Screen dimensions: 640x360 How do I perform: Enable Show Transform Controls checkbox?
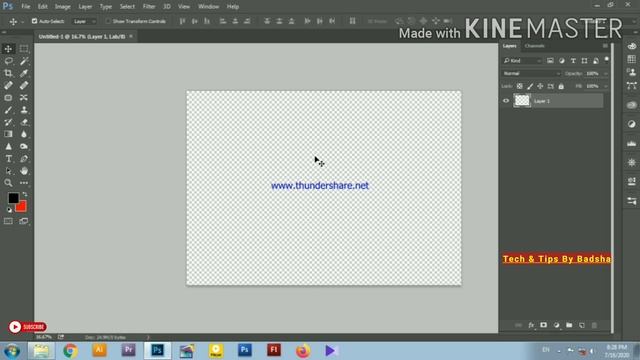point(108,21)
